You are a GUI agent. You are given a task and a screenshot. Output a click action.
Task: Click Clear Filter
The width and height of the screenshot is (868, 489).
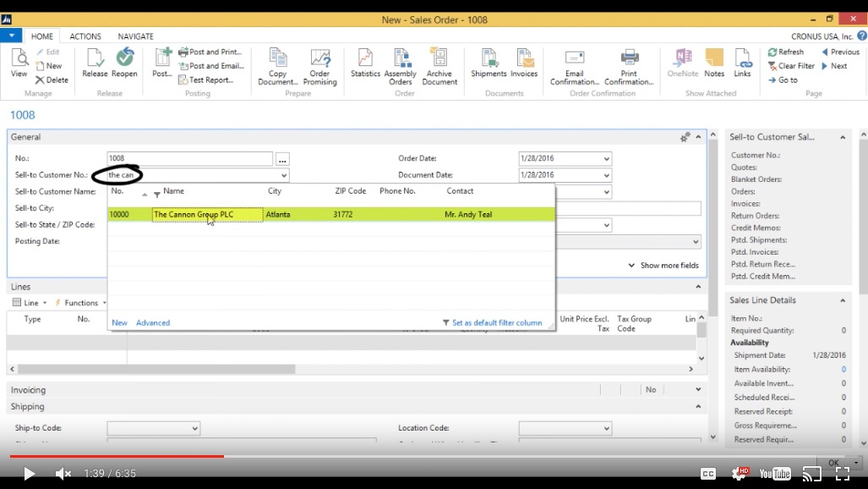pyautogui.click(x=791, y=65)
